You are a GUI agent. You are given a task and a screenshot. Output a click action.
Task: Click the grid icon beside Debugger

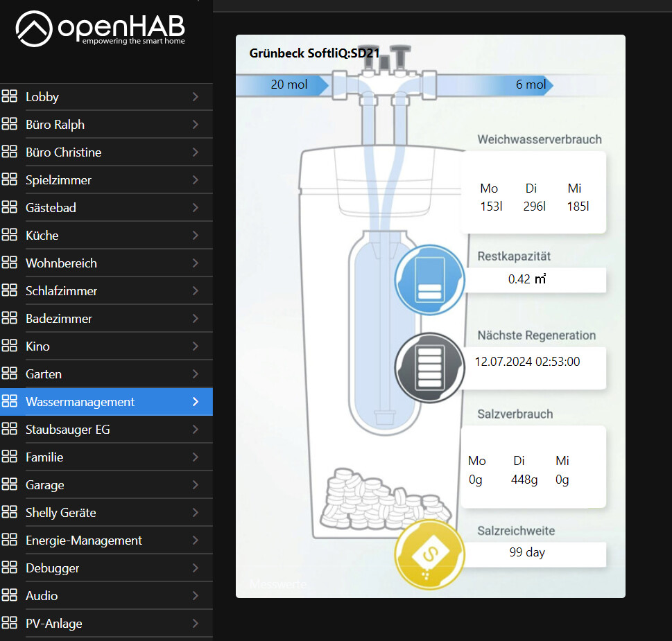coord(10,567)
